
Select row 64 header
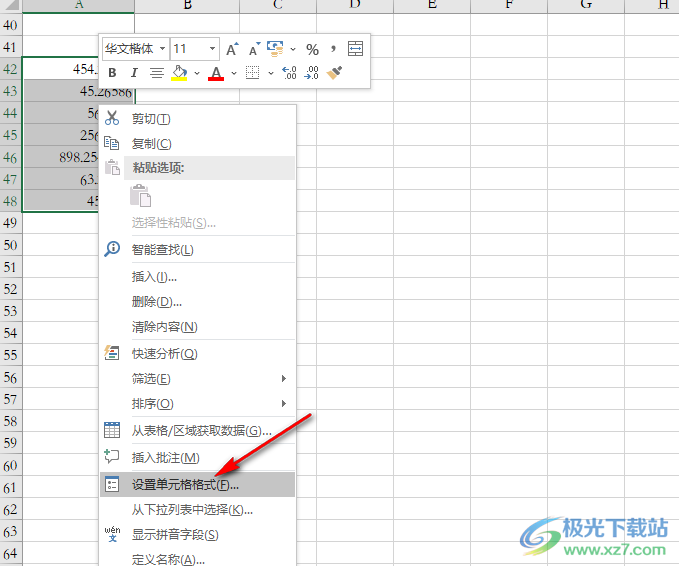[11, 553]
